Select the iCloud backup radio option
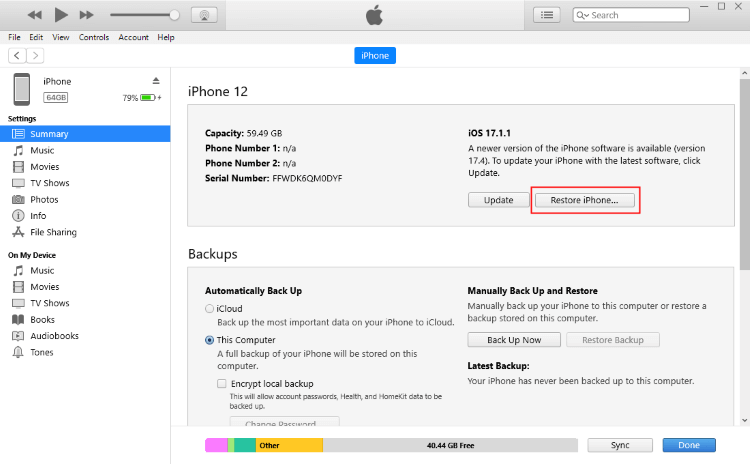This screenshot has height=464, width=750. tap(210, 308)
